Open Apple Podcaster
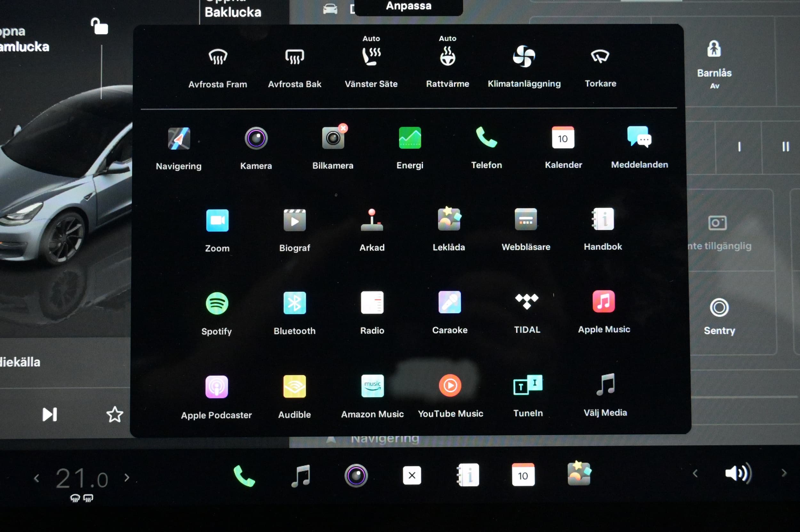Screen dimensions: 800x532 click(x=217, y=387)
